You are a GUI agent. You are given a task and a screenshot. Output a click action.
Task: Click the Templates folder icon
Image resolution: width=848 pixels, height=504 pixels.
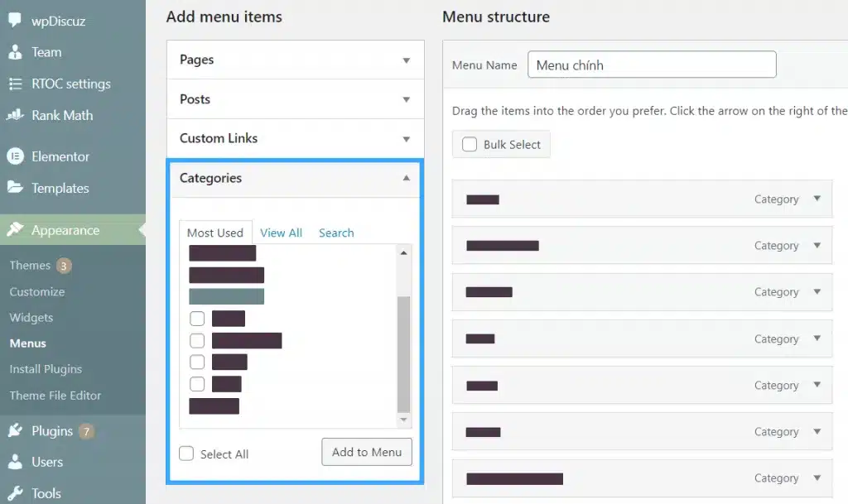15,187
